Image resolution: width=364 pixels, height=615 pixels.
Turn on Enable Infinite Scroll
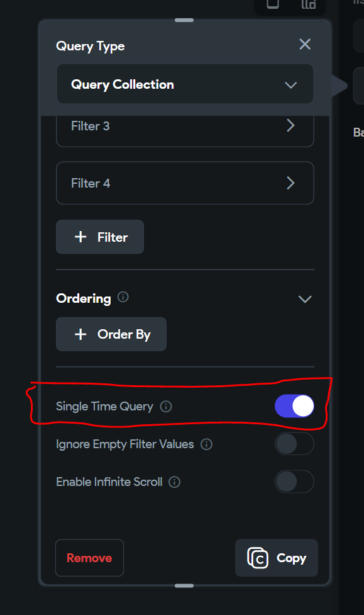294,482
